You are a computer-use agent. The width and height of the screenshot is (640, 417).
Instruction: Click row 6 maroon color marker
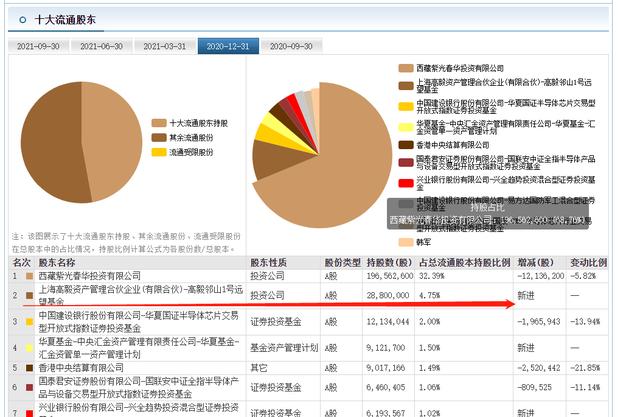click(x=29, y=387)
